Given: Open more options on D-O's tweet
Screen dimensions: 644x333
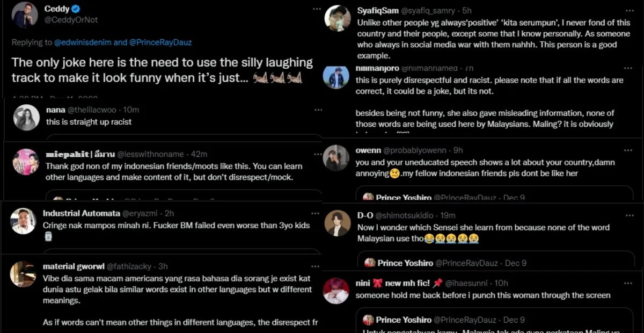Looking at the screenshot, I should [x=628, y=215].
